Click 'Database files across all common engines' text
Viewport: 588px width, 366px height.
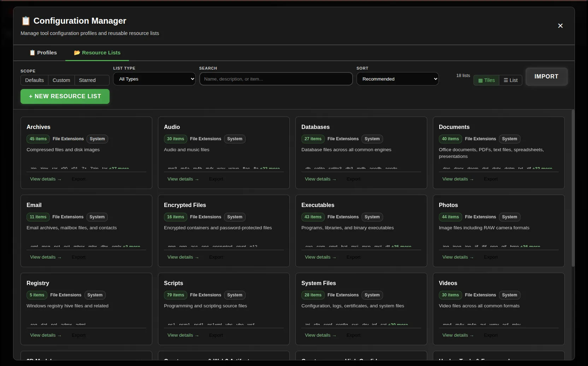tap(346, 150)
